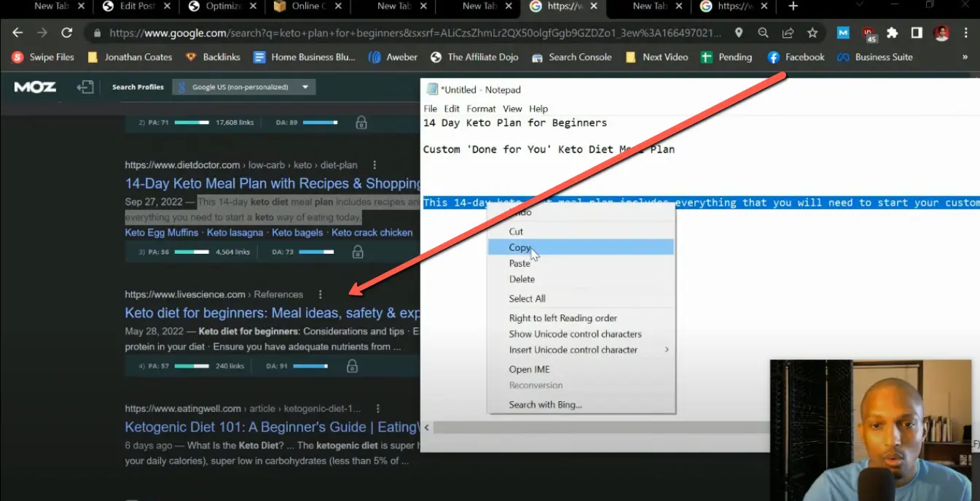Open the Format menu in Notepad

(481, 108)
